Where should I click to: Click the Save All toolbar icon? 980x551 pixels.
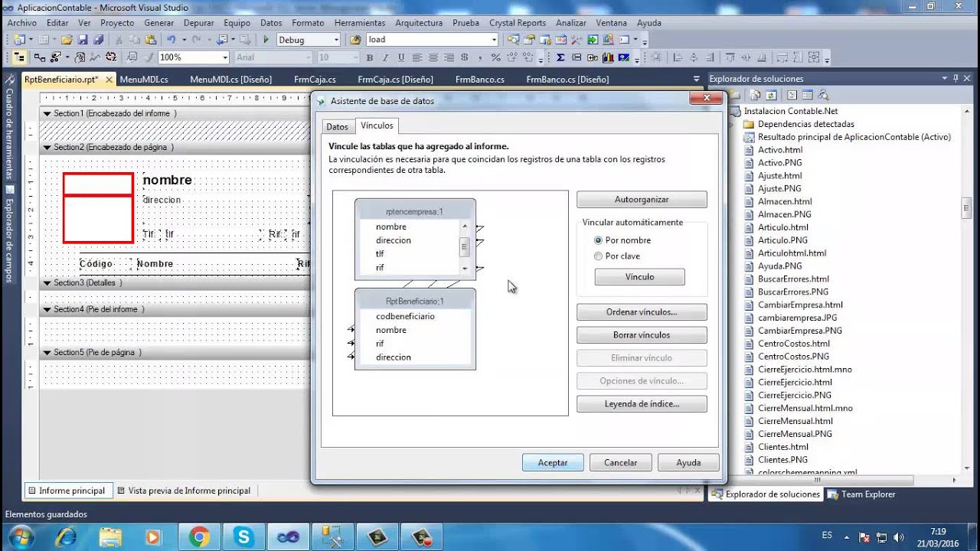point(99,40)
